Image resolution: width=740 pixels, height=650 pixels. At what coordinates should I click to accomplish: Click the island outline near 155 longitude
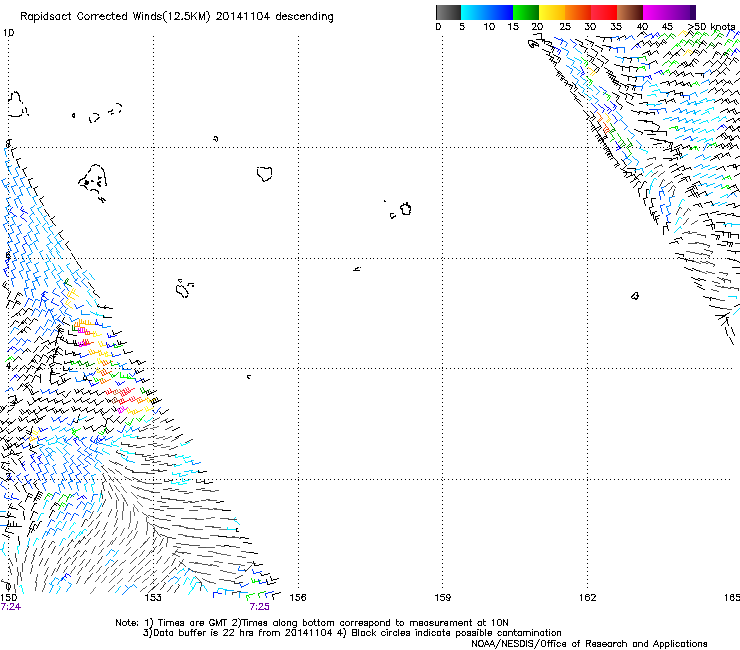264,174
